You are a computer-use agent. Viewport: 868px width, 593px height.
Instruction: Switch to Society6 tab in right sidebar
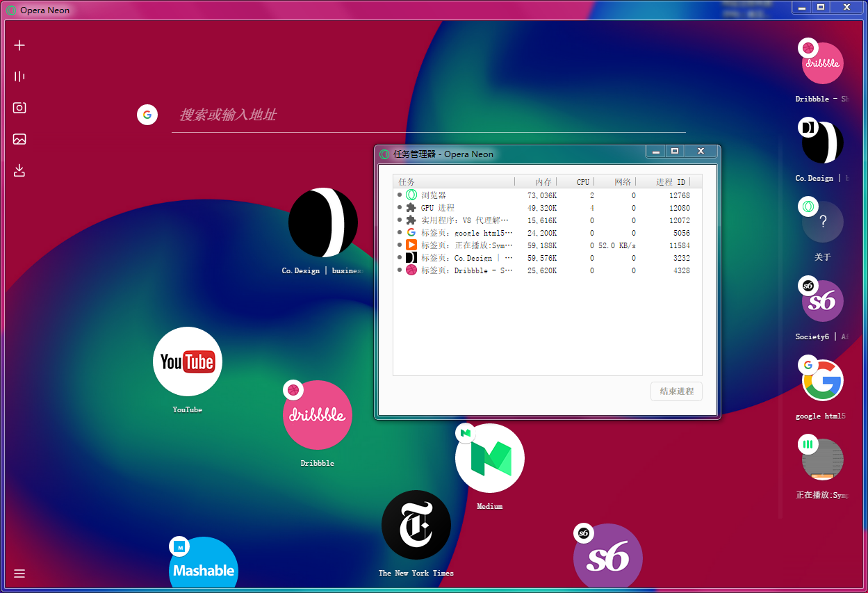pos(823,301)
